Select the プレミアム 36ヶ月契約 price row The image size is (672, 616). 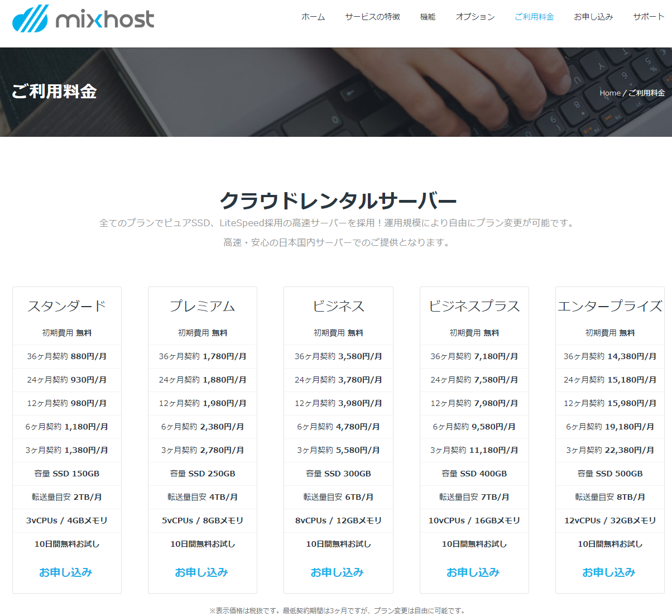click(x=202, y=356)
